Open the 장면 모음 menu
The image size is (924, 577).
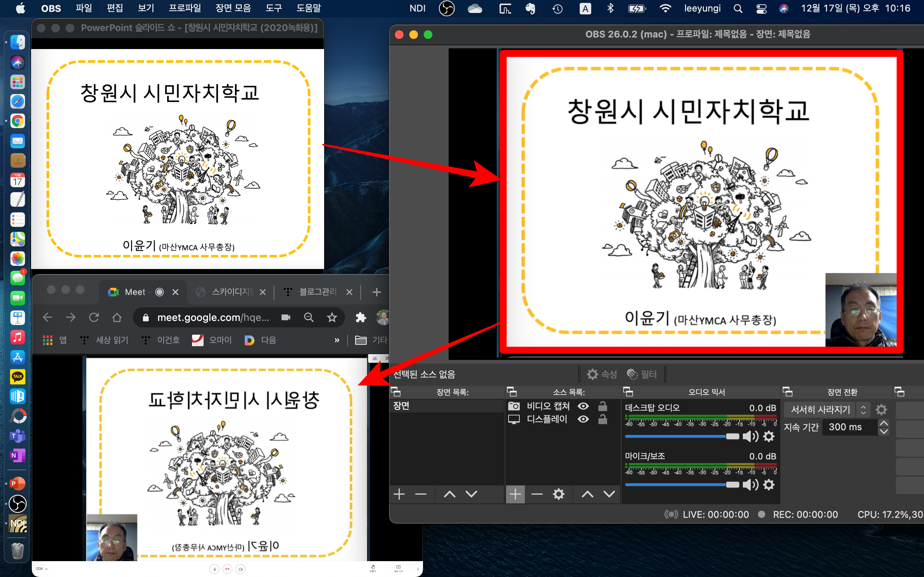coord(233,8)
